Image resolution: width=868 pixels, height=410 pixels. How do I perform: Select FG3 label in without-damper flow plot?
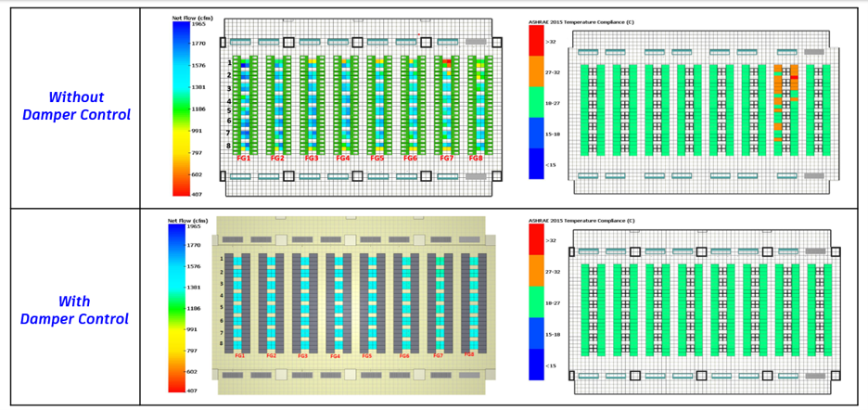click(x=312, y=159)
